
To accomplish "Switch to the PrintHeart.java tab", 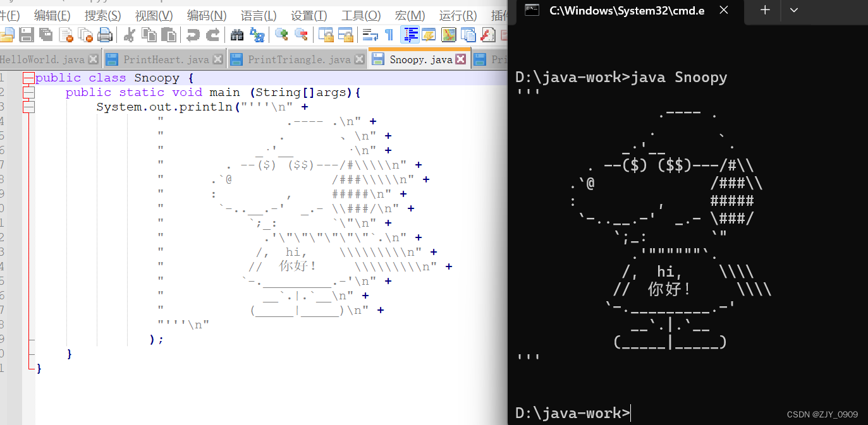I will [x=166, y=60].
